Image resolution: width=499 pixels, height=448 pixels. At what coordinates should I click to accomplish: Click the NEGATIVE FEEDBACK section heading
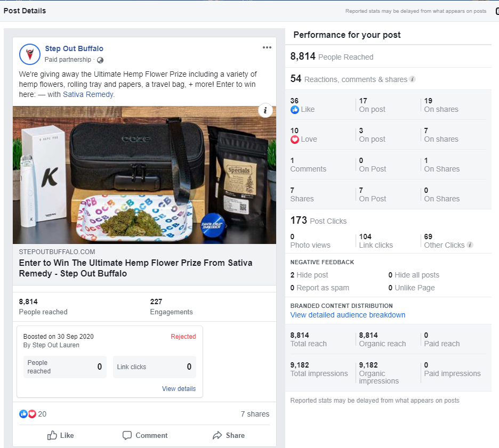322,262
